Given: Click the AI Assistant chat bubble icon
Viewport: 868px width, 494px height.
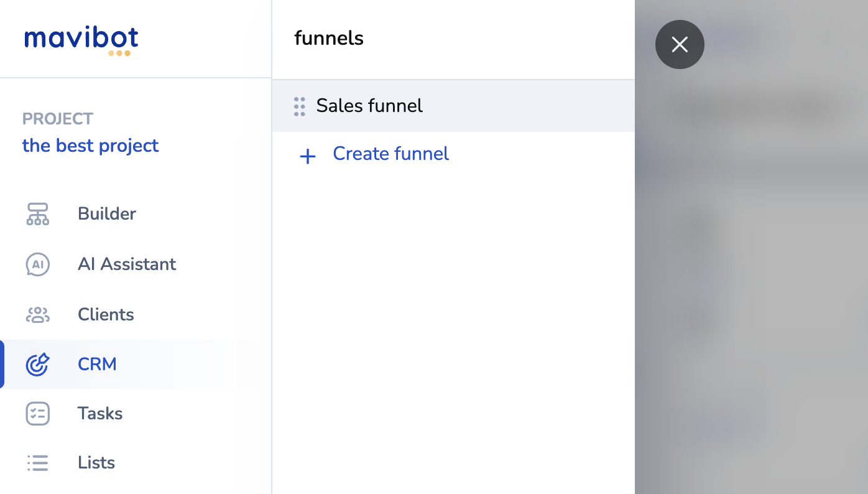Looking at the screenshot, I should tap(37, 264).
